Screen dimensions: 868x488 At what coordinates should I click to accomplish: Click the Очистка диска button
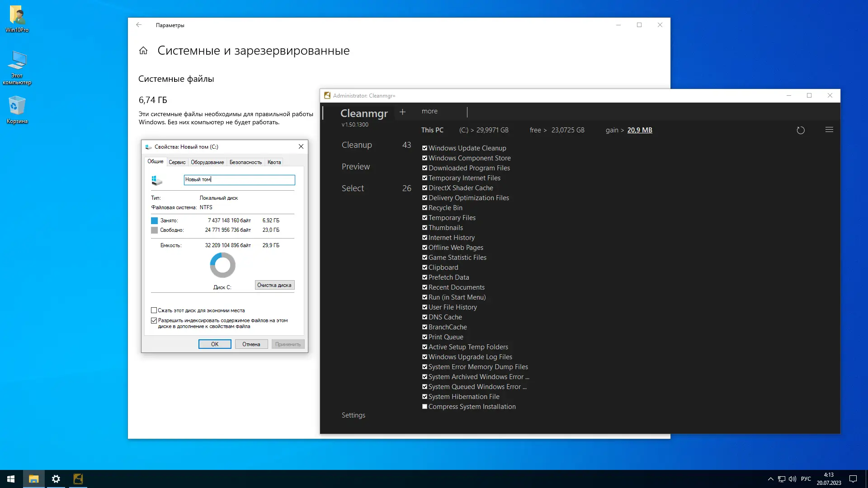[x=274, y=285]
